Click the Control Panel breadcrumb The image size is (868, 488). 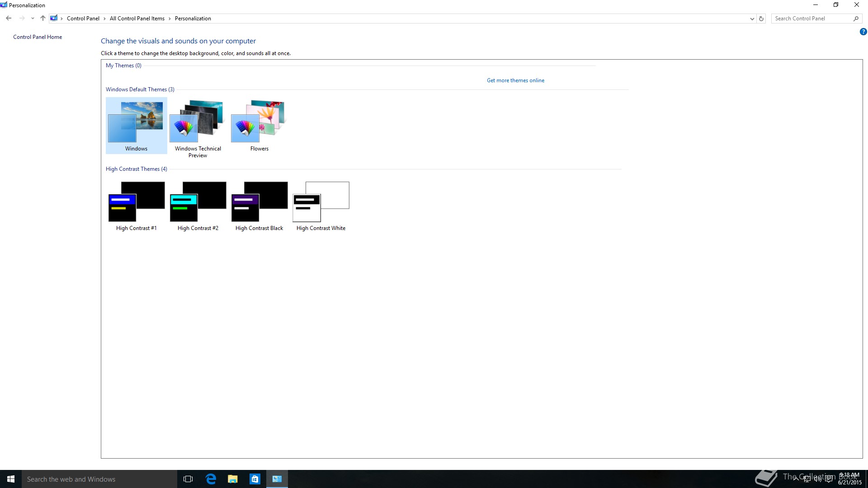[83, 19]
